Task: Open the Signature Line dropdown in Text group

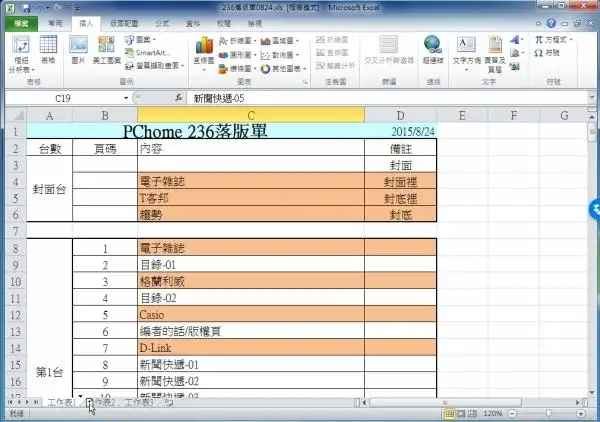Action: click(x=516, y=53)
